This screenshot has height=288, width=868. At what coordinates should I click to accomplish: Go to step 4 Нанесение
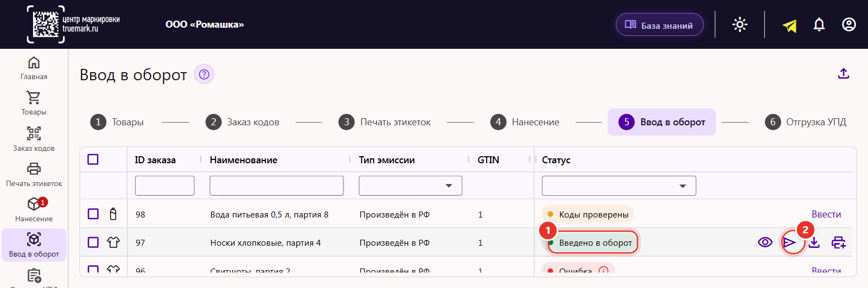pyautogui.click(x=525, y=122)
